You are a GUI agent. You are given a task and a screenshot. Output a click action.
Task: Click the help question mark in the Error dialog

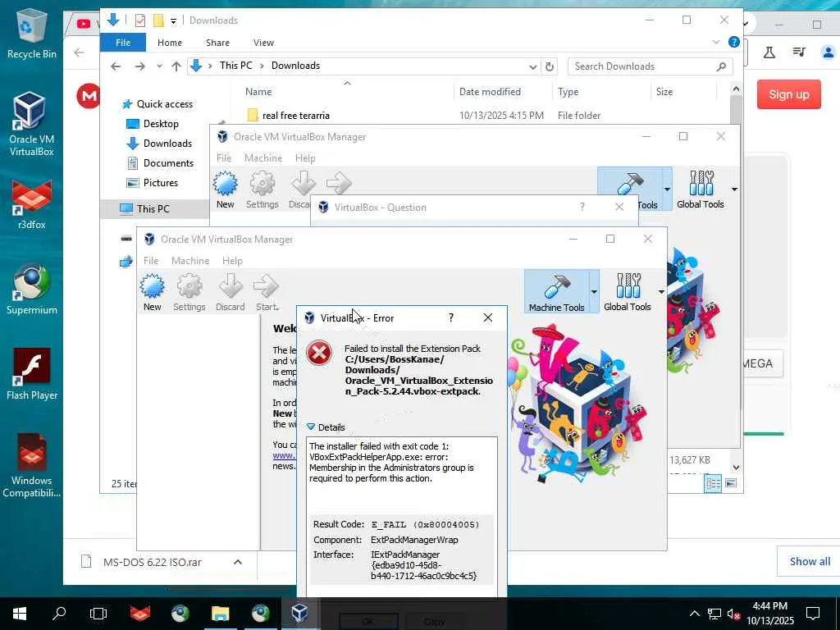(451, 317)
